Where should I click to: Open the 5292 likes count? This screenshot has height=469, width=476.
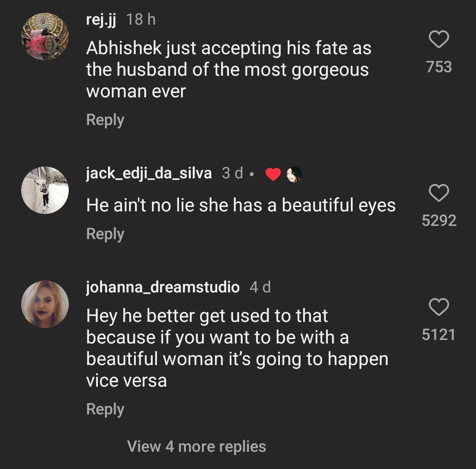(439, 221)
